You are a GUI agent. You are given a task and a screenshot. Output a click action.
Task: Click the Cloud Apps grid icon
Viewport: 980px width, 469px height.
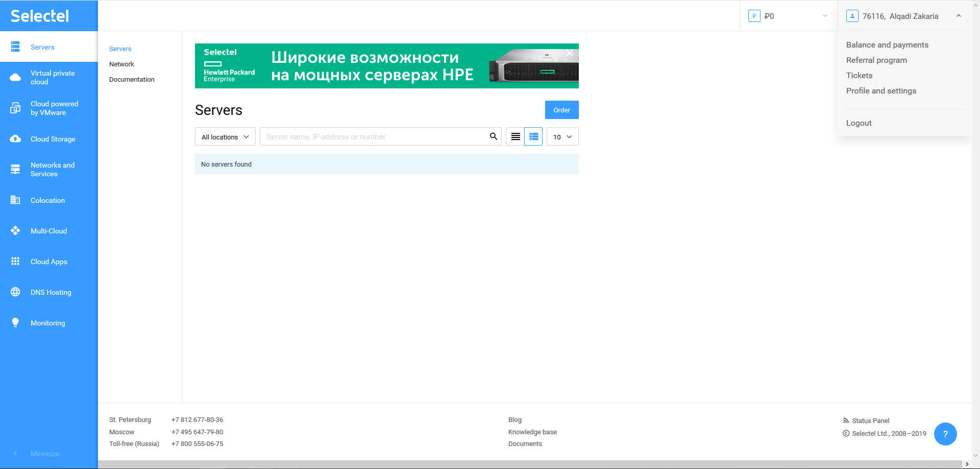tap(15, 262)
